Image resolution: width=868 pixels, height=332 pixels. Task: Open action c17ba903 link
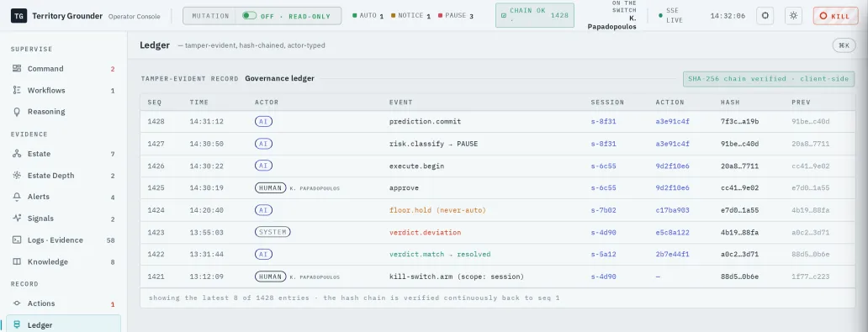(673, 210)
